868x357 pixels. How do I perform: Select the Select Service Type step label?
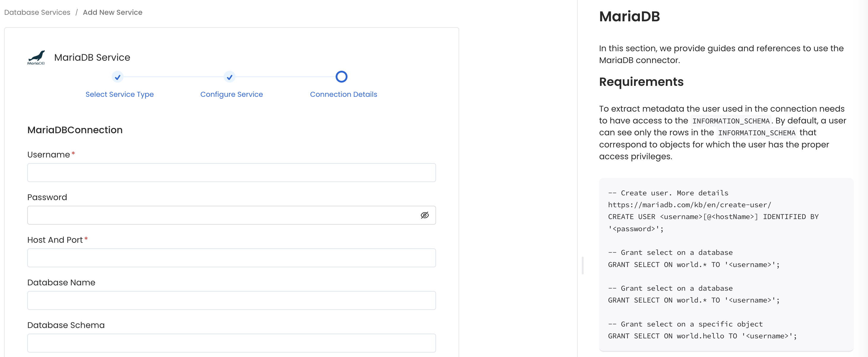pos(120,94)
